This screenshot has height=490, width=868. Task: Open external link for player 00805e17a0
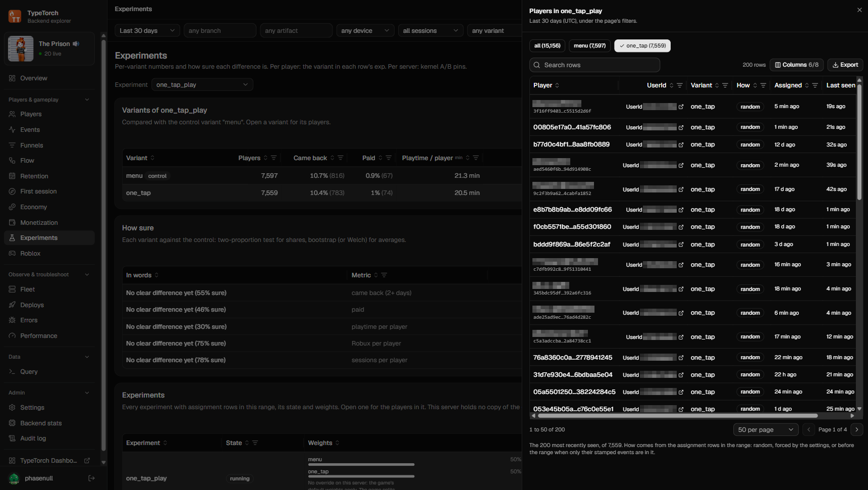681,127
